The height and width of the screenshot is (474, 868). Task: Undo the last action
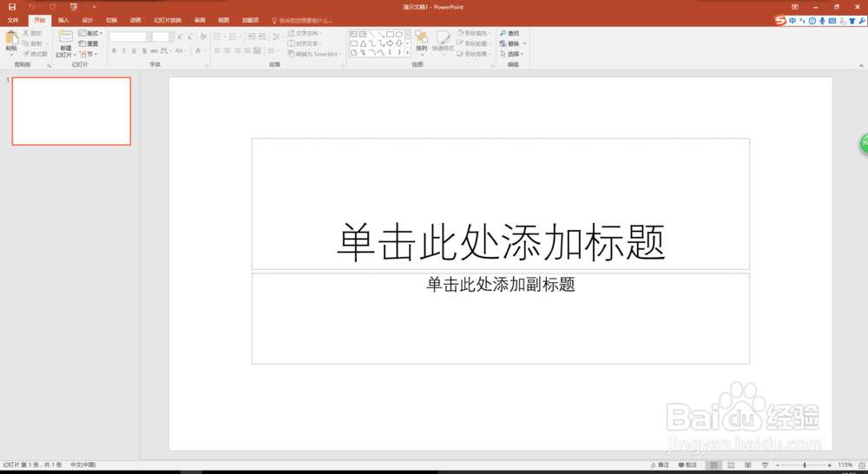pos(31,7)
